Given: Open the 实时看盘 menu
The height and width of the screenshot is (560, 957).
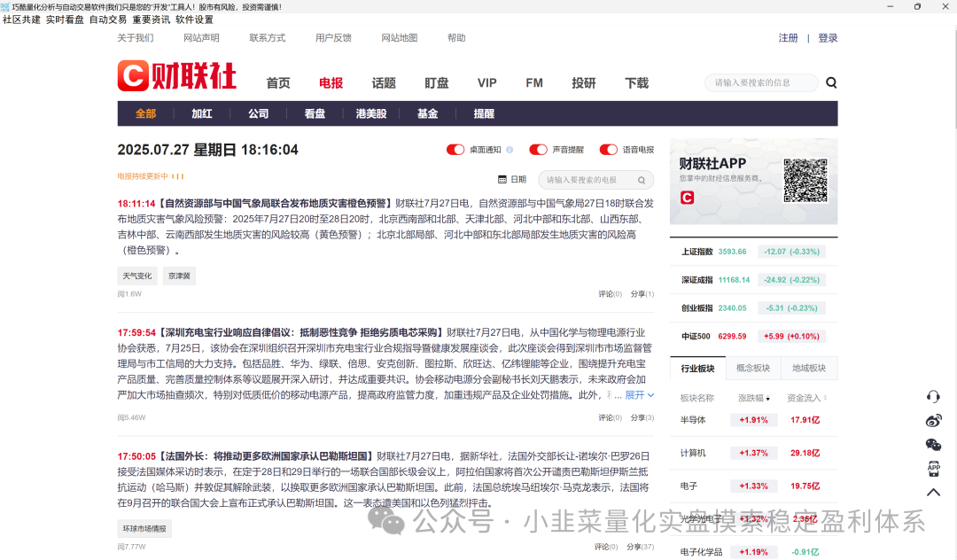Looking at the screenshot, I should (x=65, y=19).
